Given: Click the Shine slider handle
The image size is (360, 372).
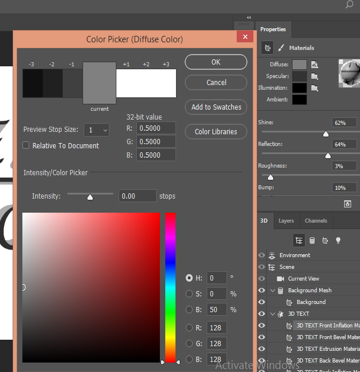Looking at the screenshot, I should 326,134.
